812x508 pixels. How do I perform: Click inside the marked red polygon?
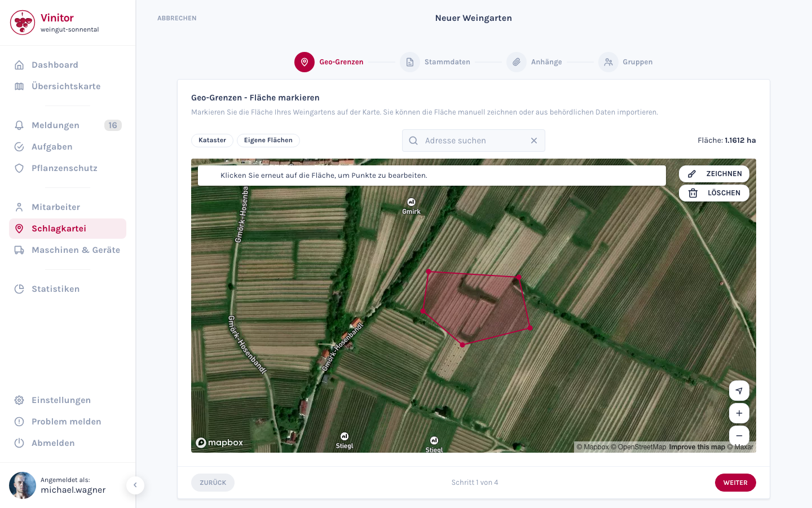pos(476,308)
